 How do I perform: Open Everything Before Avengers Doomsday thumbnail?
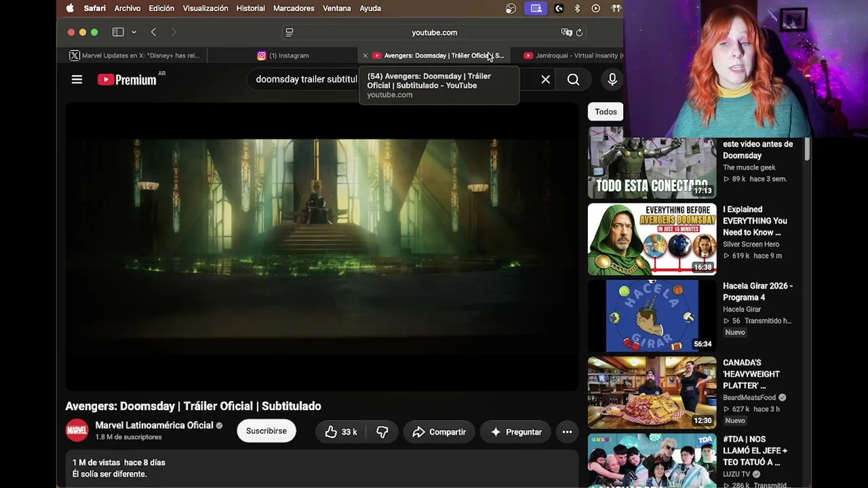point(652,239)
